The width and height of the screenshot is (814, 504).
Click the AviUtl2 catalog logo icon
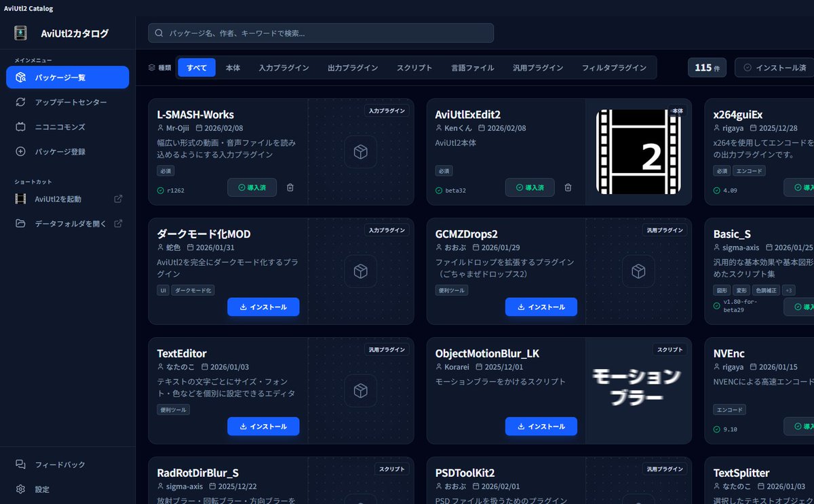[21, 33]
